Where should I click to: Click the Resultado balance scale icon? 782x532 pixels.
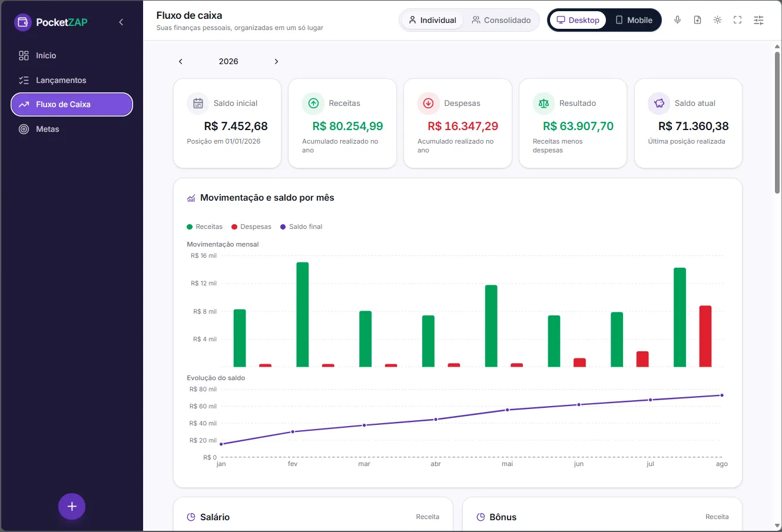tap(544, 104)
